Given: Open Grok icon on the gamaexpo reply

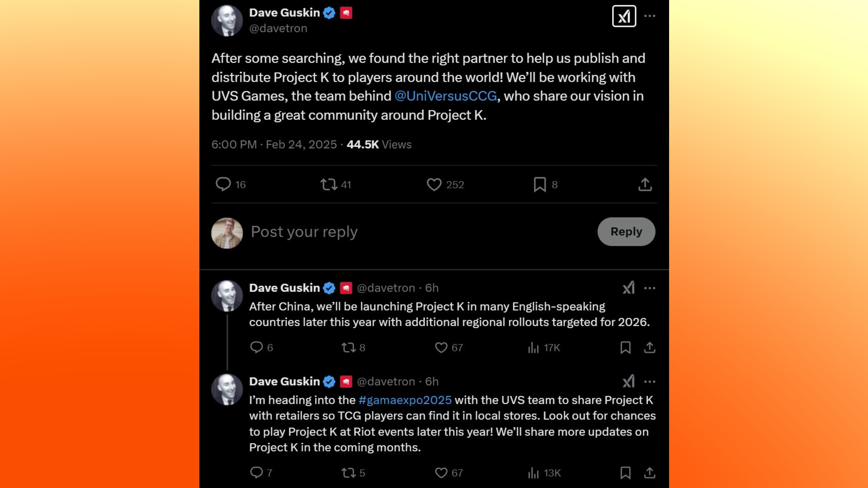Looking at the screenshot, I should [628, 381].
